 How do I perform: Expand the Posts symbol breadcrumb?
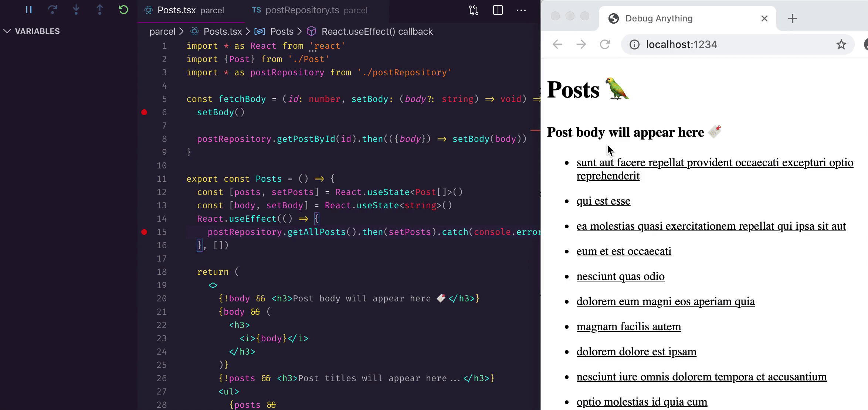(x=281, y=32)
